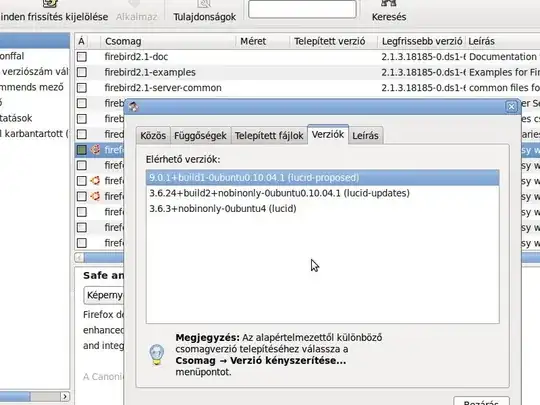Image resolution: width=540 pixels, height=405 pixels.
Task: Close the package properties dialog with X
Action: 511,107
